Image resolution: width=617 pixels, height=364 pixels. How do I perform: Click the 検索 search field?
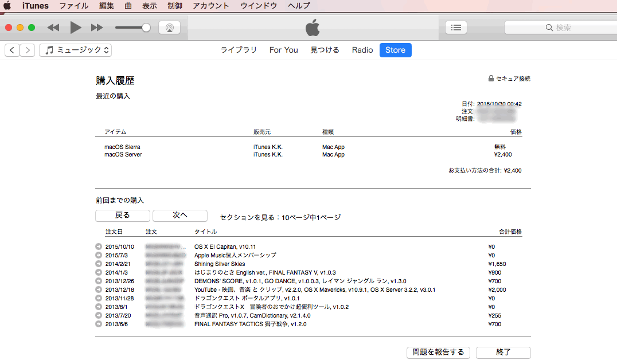coord(559,28)
